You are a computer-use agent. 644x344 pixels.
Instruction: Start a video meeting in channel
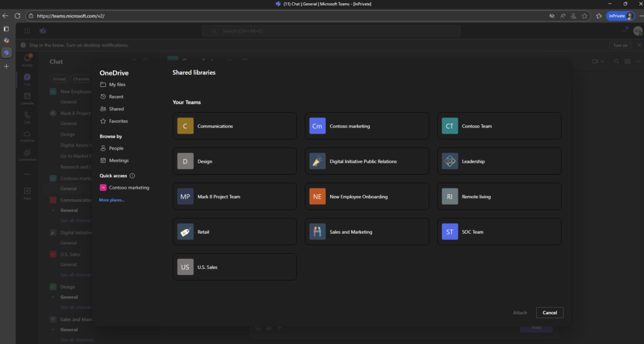coord(595,61)
